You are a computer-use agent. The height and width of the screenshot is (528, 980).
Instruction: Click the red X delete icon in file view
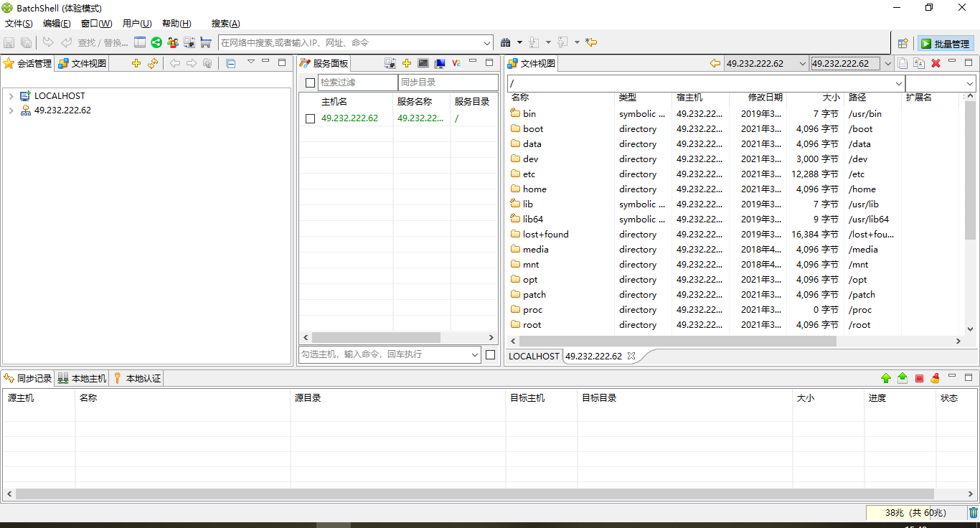tap(936, 63)
